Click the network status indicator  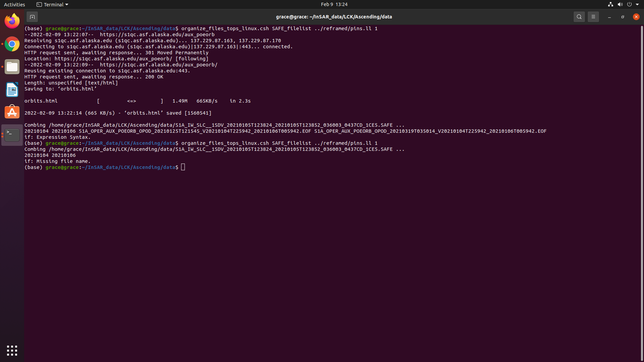point(610,4)
